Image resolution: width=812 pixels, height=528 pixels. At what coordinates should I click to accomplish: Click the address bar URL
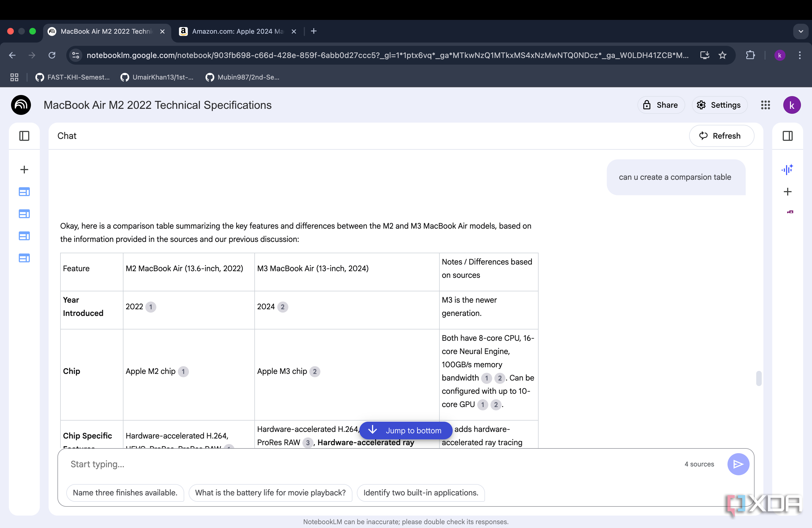[x=387, y=55]
